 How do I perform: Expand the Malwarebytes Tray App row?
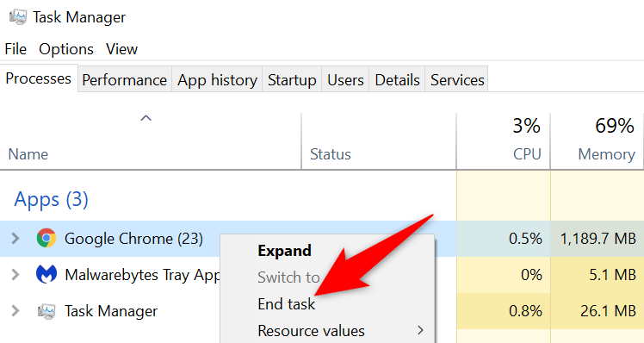(15, 274)
